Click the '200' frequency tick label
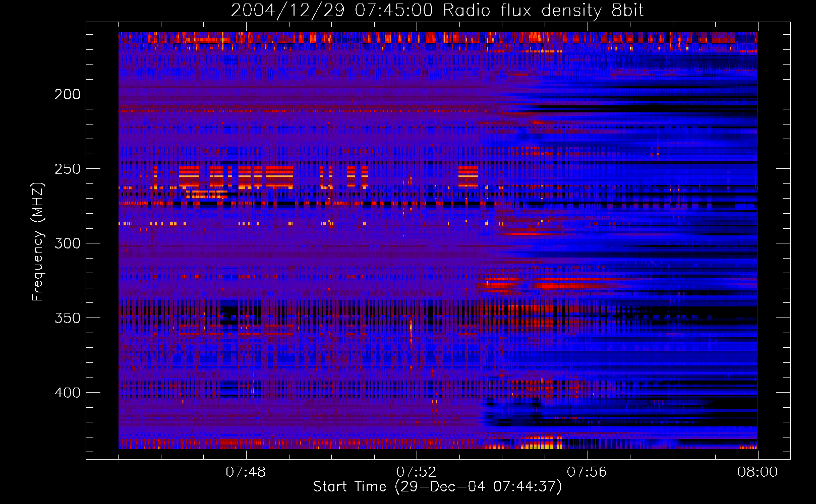Screen dimensions: 816x504 click(68, 94)
